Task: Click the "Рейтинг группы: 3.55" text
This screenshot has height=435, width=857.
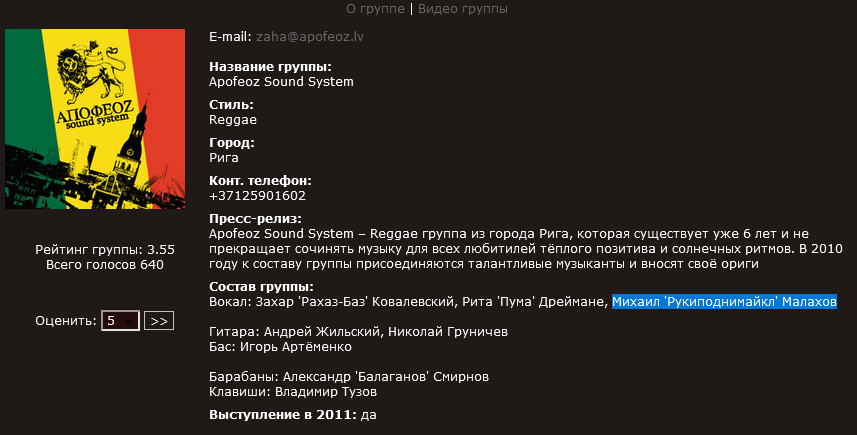Action: [x=105, y=250]
